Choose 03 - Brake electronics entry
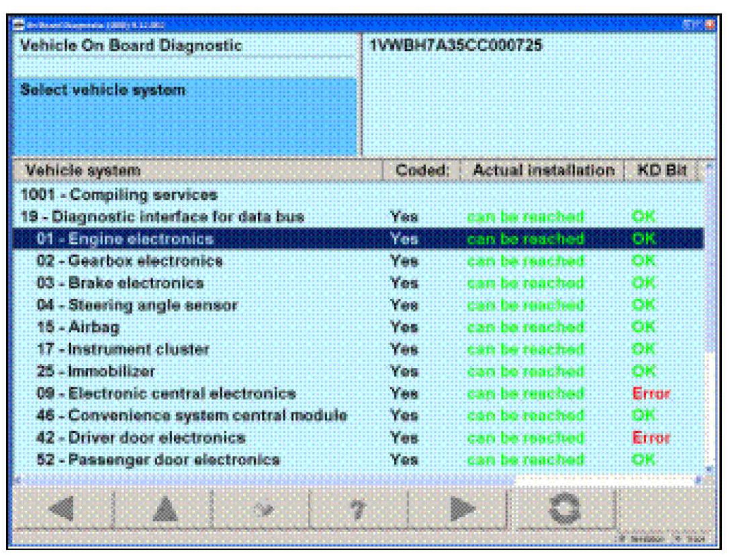This screenshot has height=560, width=730. coord(120,283)
